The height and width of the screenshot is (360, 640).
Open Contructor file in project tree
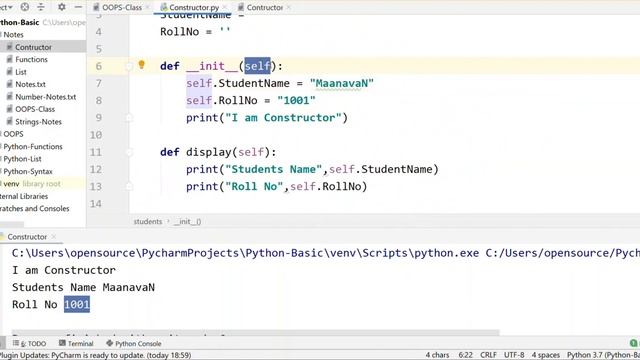pyautogui.click(x=33, y=47)
